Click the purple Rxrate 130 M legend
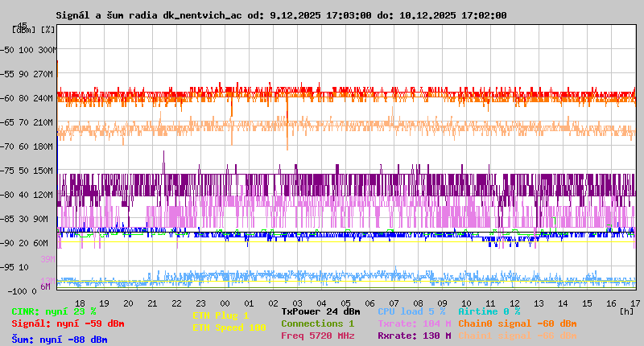 [x=414, y=336]
